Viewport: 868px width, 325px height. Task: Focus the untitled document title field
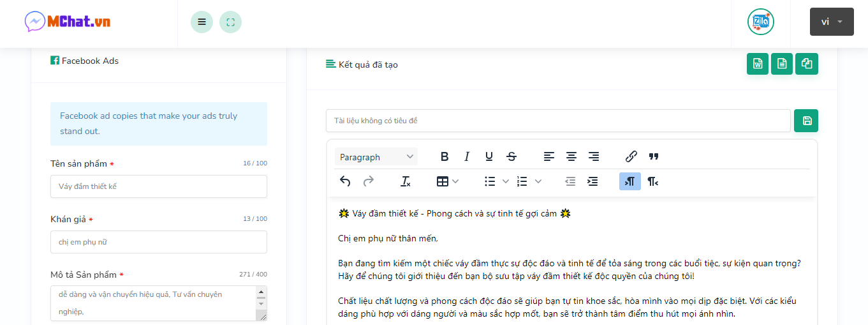tap(558, 121)
